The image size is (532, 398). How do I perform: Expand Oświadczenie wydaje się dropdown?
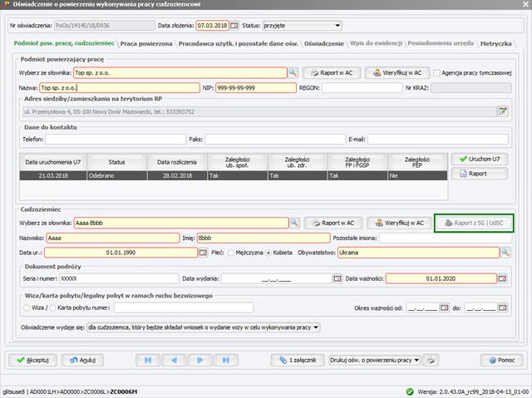point(204,327)
